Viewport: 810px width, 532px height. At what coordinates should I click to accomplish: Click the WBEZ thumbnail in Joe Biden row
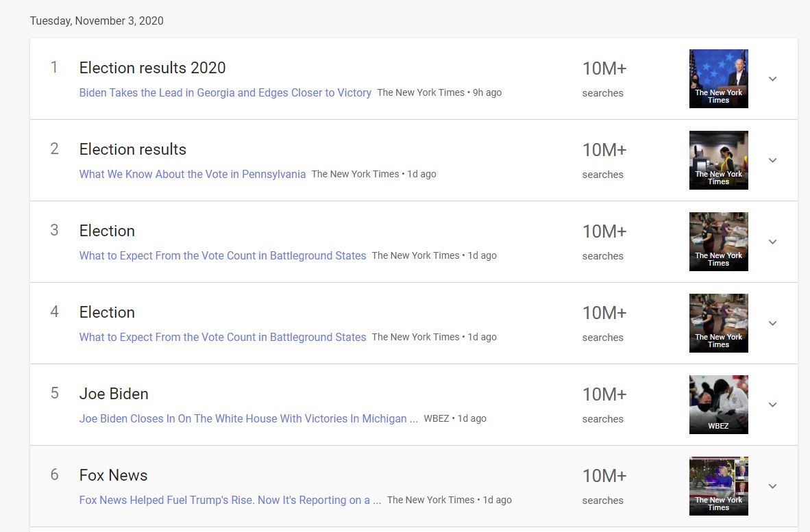pyautogui.click(x=719, y=405)
